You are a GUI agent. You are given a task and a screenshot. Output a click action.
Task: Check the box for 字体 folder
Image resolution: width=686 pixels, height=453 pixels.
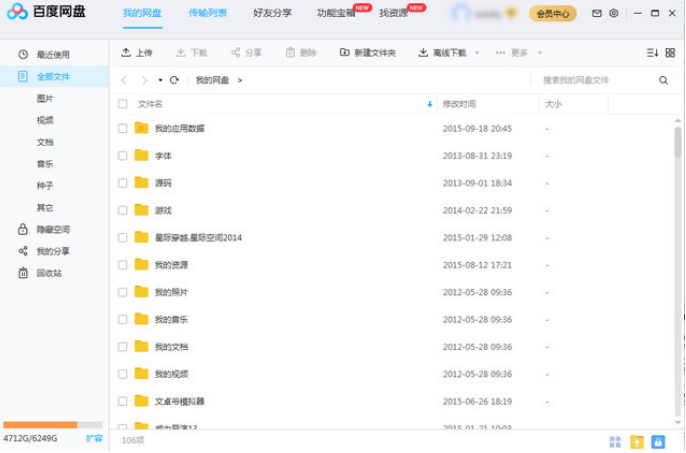(x=123, y=156)
